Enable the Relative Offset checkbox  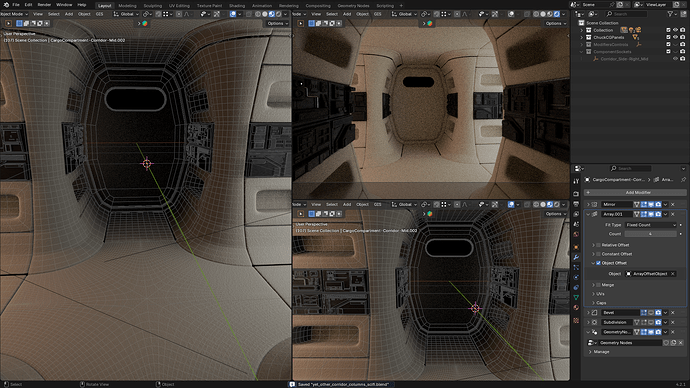pos(598,245)
